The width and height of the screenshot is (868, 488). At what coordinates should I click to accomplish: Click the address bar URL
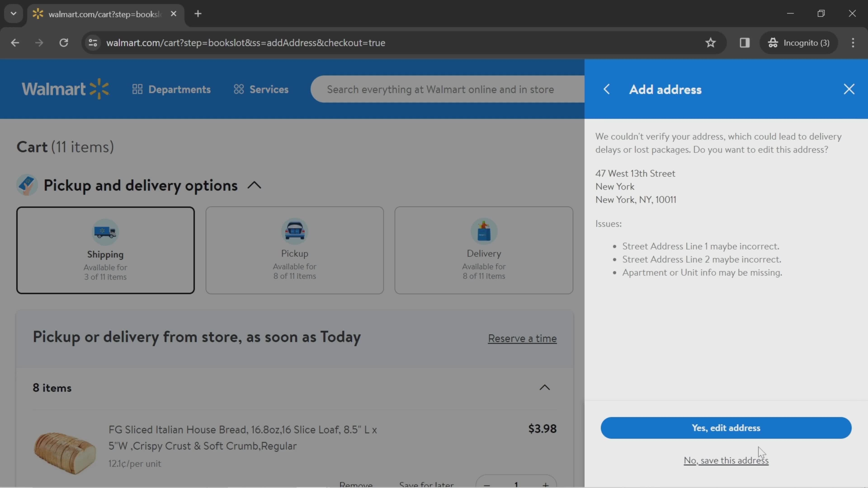click(x=246, y=43)
